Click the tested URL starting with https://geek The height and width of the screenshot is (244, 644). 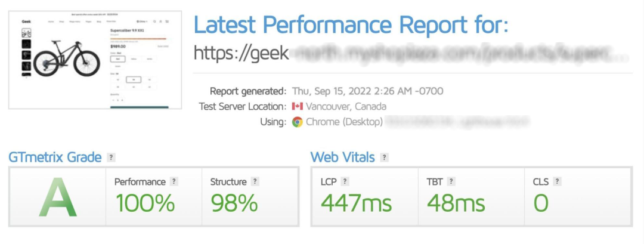(x=411, y=53)
